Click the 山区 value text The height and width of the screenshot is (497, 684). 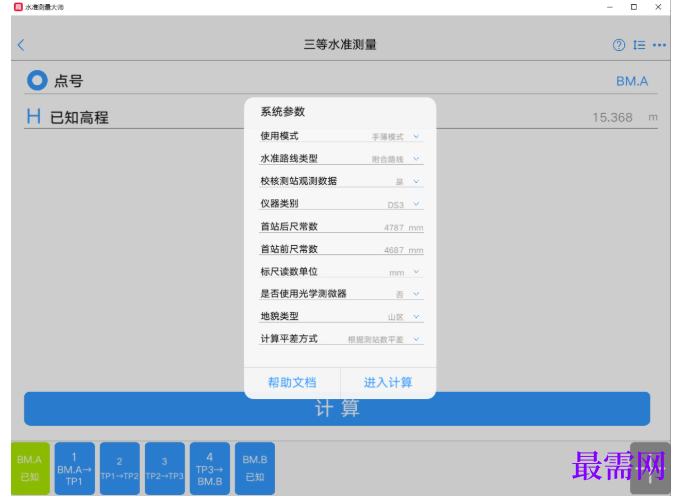(396, 317)
